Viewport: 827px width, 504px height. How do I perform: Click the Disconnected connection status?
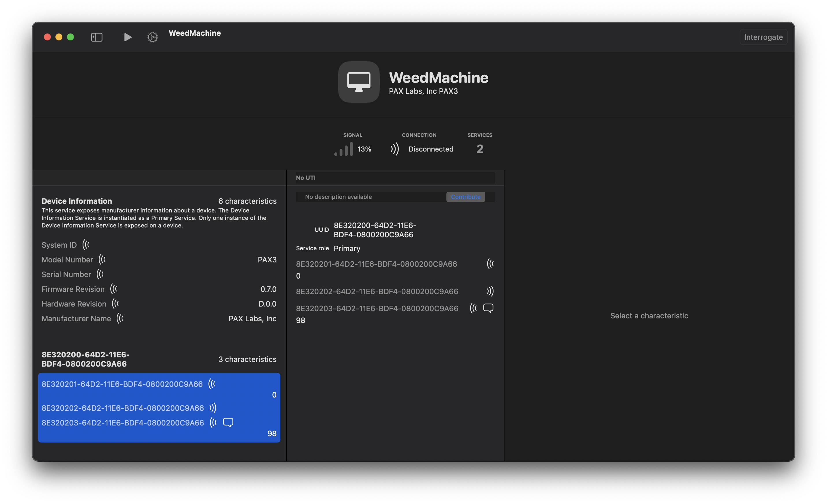click(x=431, y=149)
